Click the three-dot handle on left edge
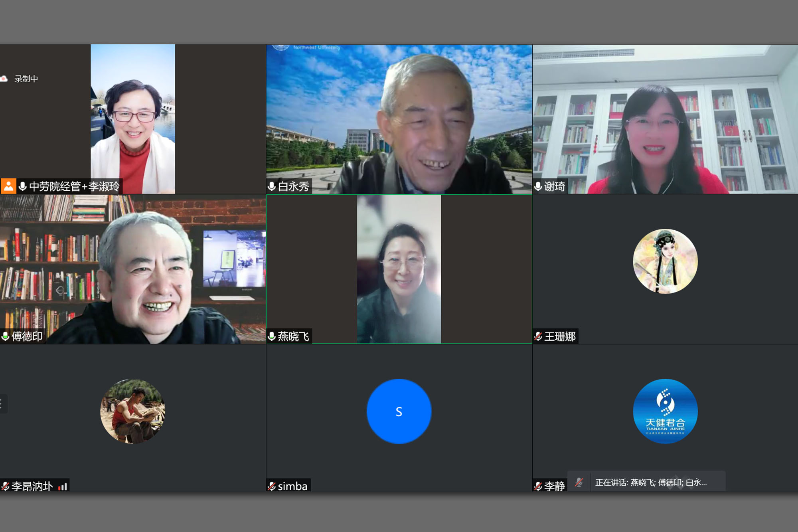 pos(2,403)
